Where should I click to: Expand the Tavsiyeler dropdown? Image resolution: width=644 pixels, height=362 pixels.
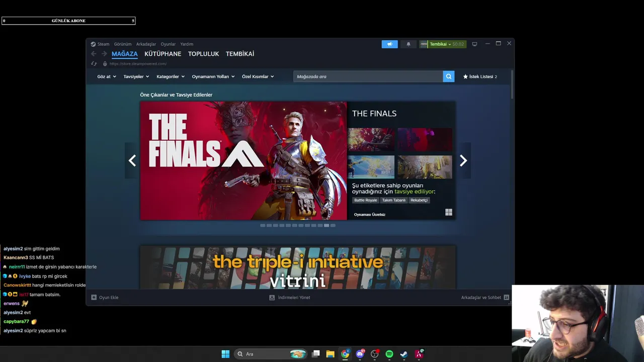(136, 76)
